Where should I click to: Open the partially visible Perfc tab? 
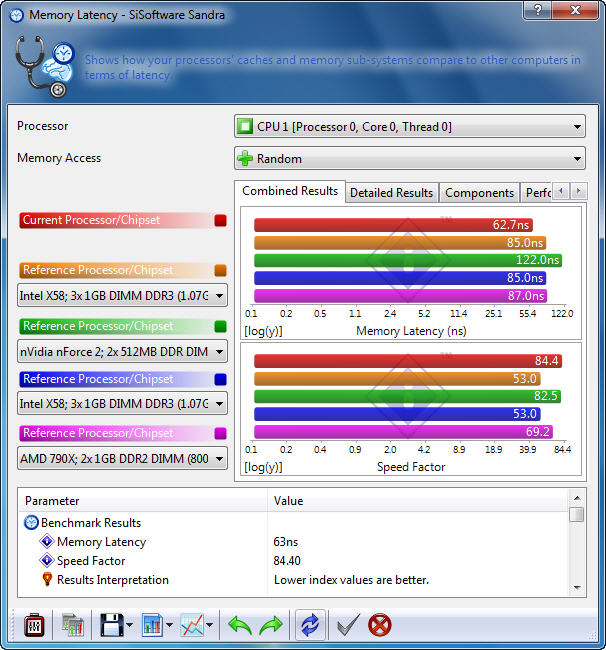point(537,193)
